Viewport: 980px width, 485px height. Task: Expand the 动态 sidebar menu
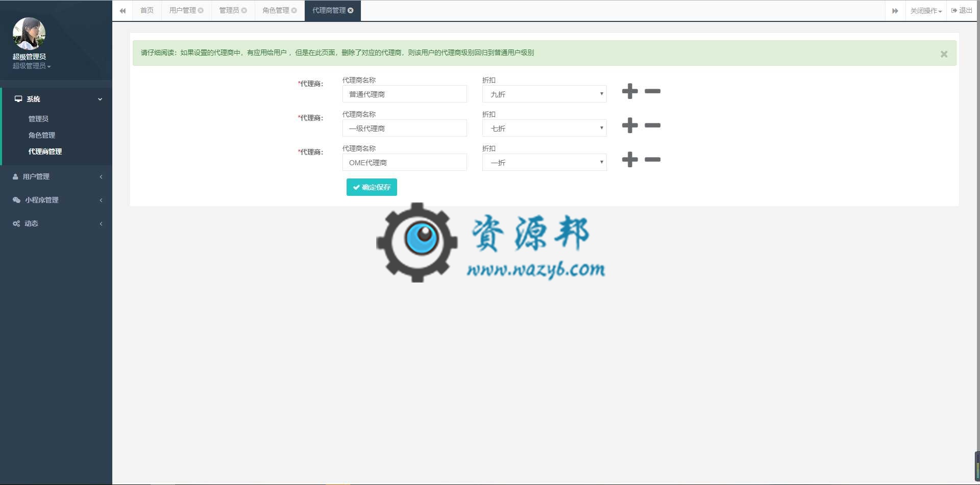(57, 223)
